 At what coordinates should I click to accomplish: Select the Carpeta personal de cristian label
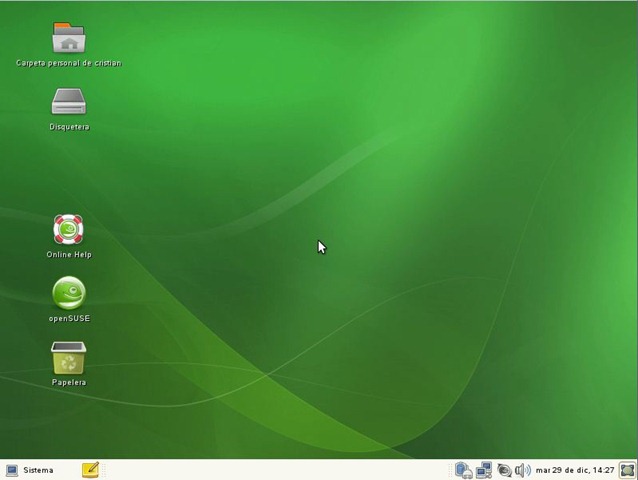pyautogui.click(x=69, y=63)
